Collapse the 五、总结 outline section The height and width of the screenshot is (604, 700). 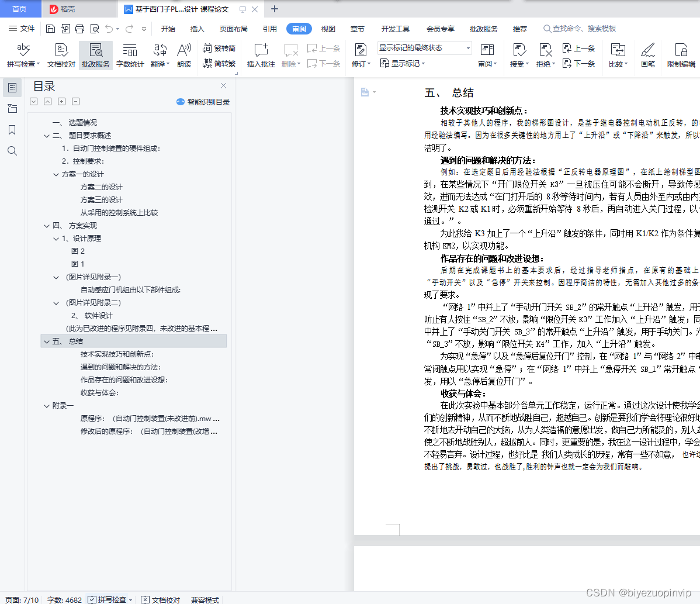[47, 341]
